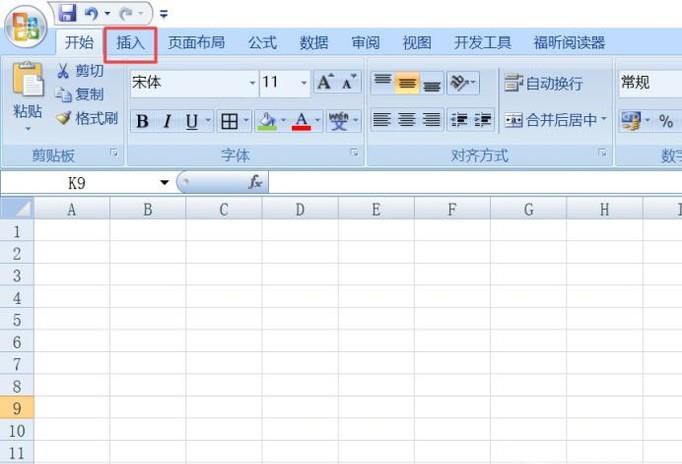Click the decrease indent icon
Viewport: 682px width, 464px height.
coord(459,120)
